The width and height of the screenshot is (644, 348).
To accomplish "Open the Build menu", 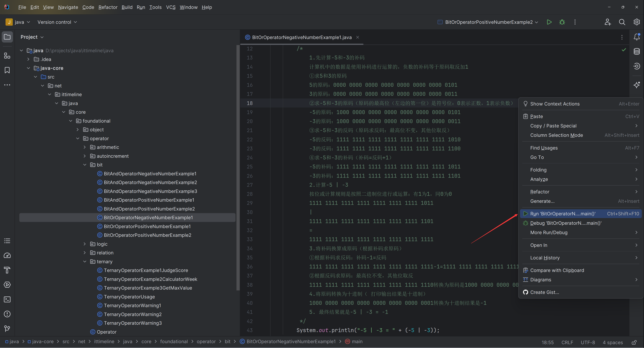I will pos(127,7).
